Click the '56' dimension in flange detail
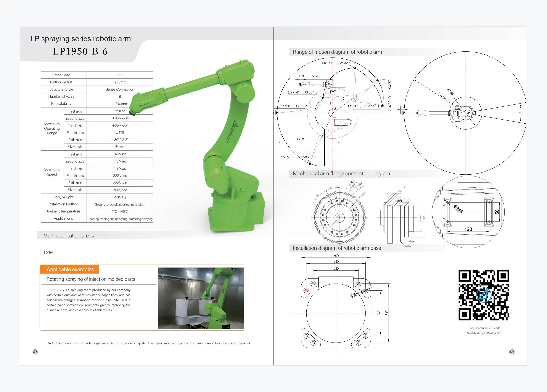547x392 pixels. (x=497, y=212)
